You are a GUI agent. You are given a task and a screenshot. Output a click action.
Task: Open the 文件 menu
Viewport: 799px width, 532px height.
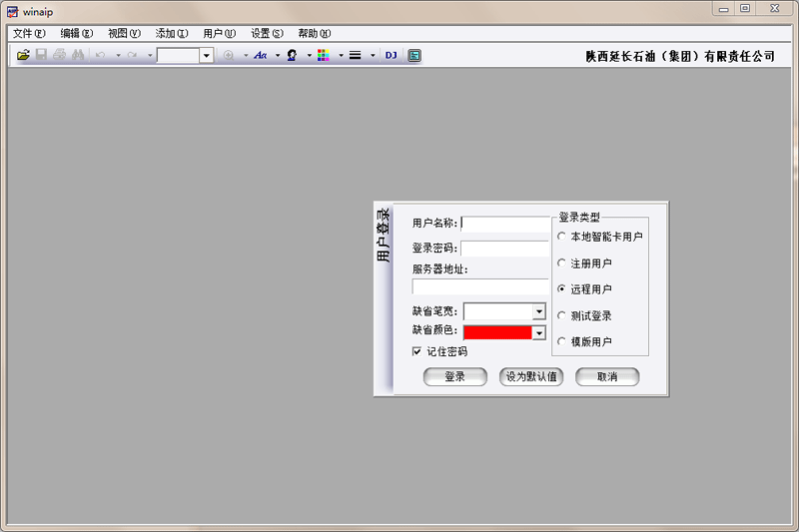(x=29, y=33)
